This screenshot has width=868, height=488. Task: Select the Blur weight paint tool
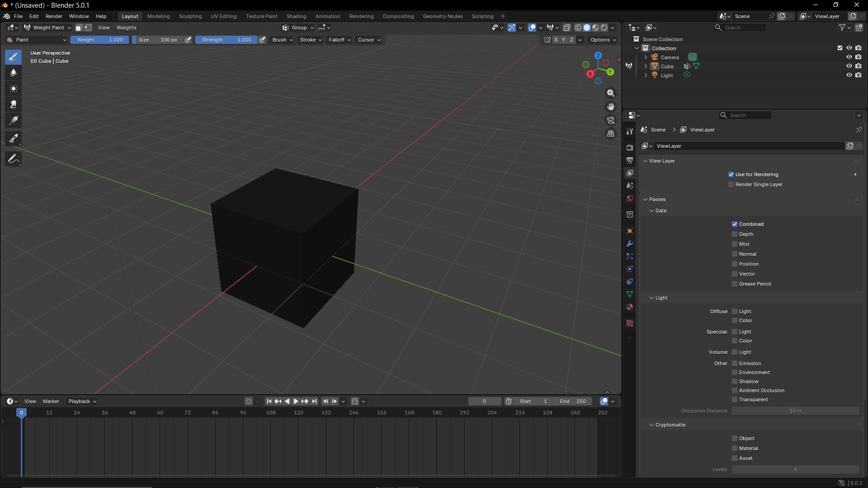[14, 73]
